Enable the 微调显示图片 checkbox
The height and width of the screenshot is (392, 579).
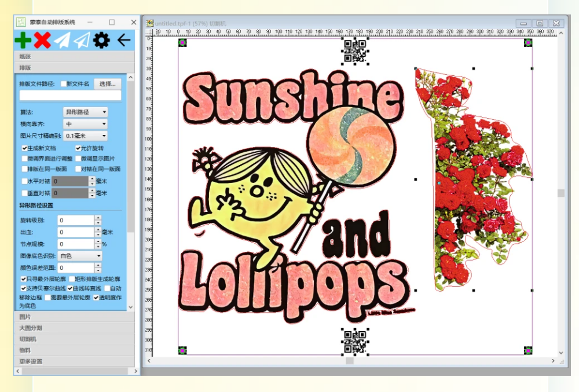coord(78,159)
